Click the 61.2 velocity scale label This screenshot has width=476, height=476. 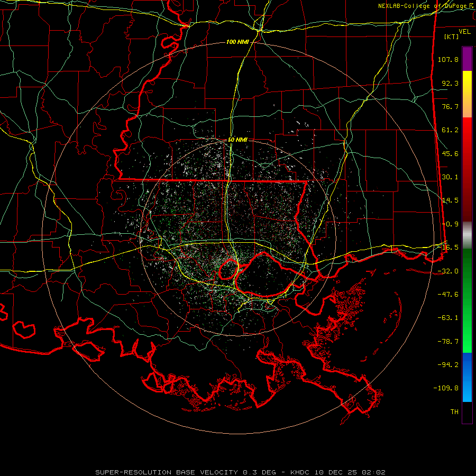click(x=450, y=130)
